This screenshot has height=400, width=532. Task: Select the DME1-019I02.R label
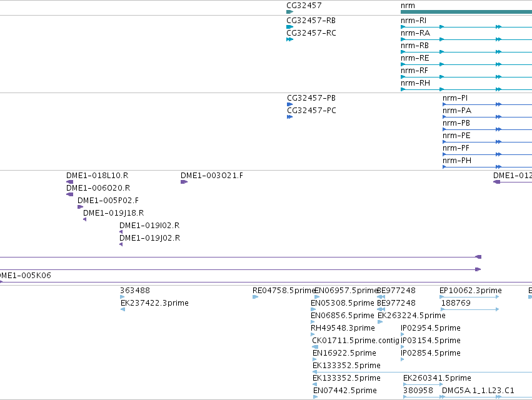(149, 226)
